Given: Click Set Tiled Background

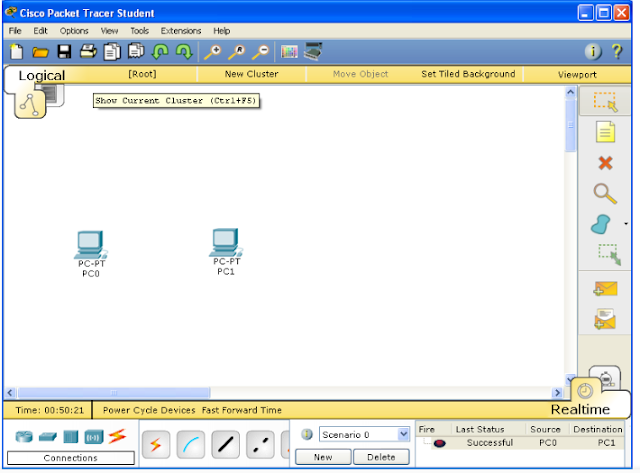Looking at the screenshot, I should tap(468, 74).
